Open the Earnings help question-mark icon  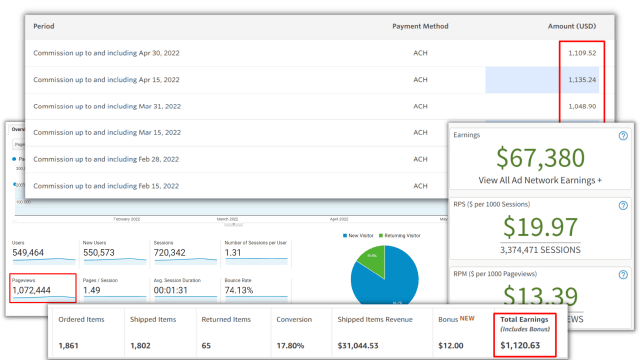623,136
